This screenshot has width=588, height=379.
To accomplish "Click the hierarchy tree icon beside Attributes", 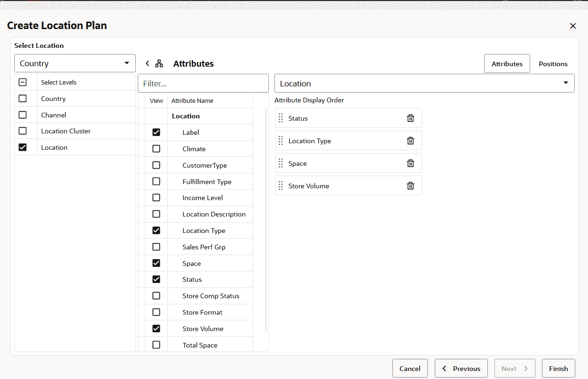I will pyautogui.click(x=159, y=63).
